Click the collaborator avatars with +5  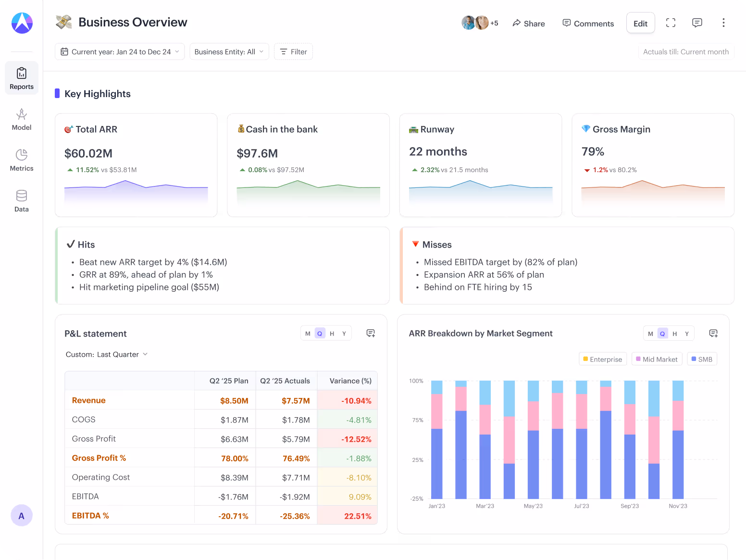(480, 23)
